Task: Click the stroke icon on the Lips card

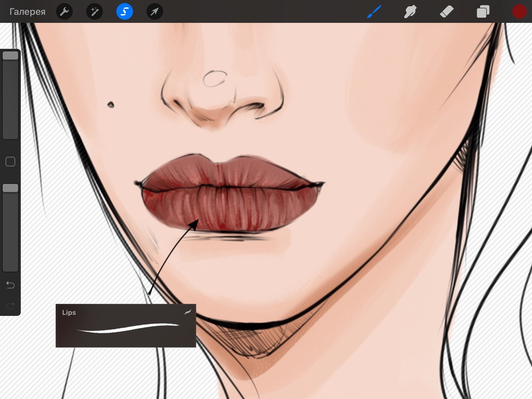Action: (x=188, y=312)
